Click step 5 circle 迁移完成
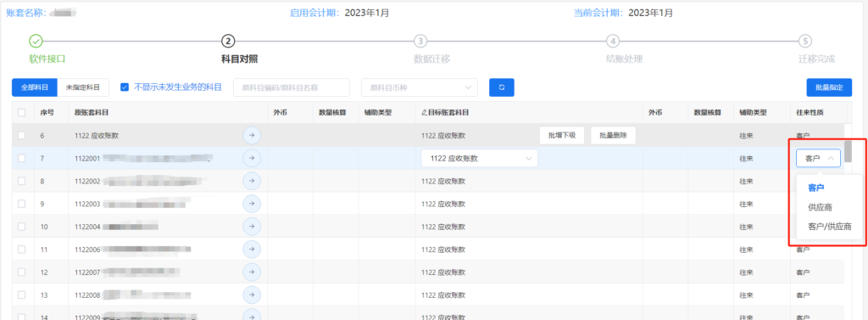 pos(805,41)
